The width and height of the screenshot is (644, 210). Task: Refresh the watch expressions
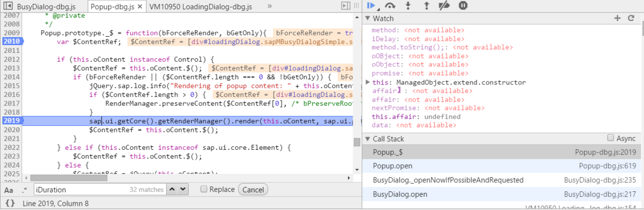(x=631, y=18)
